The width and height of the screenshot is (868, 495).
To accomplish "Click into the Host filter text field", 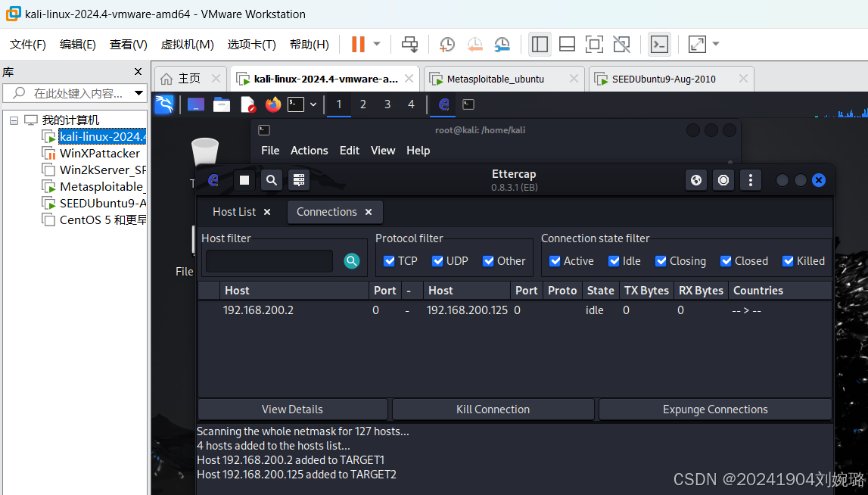I will (269, 261).
